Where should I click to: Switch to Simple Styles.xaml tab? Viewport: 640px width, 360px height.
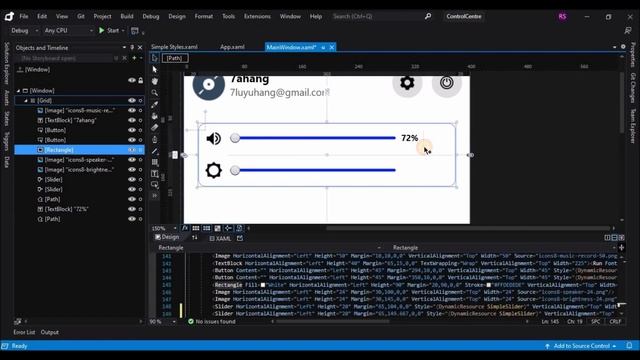[174, 47]
